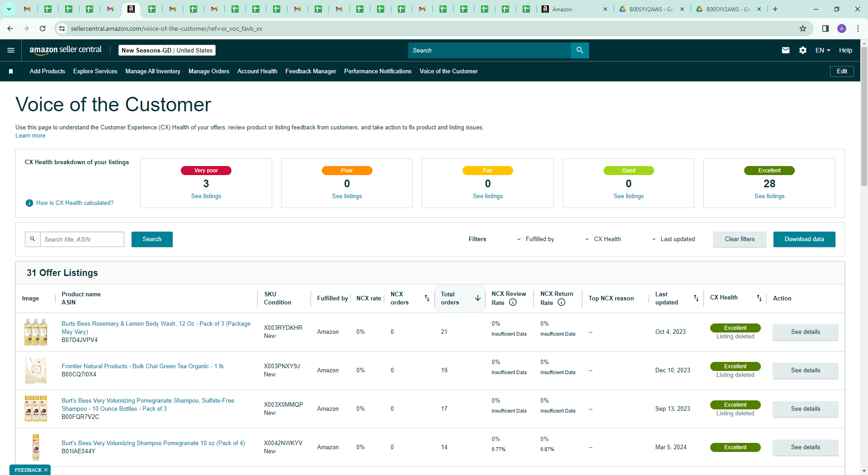Click the Seller Central search magnifier button

tap(580, 50)
